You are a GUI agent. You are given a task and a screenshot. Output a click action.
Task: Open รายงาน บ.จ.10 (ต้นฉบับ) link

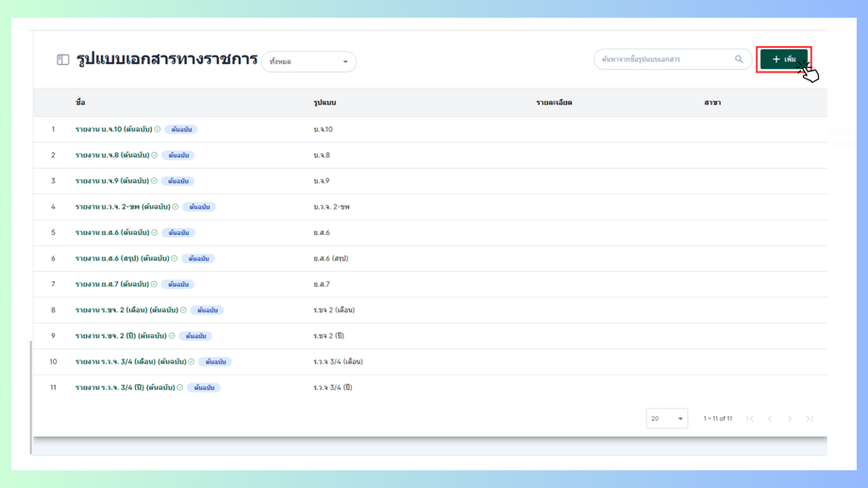click(x=113, y=129)
